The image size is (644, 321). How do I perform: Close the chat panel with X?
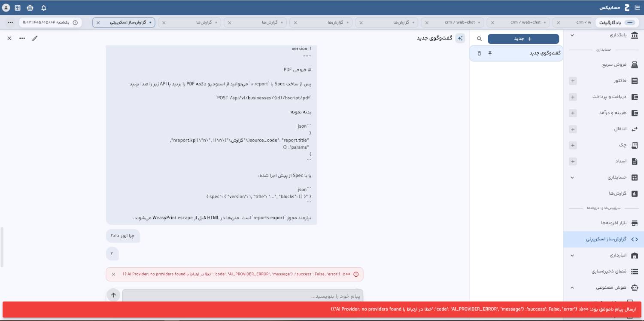[9, 38]
